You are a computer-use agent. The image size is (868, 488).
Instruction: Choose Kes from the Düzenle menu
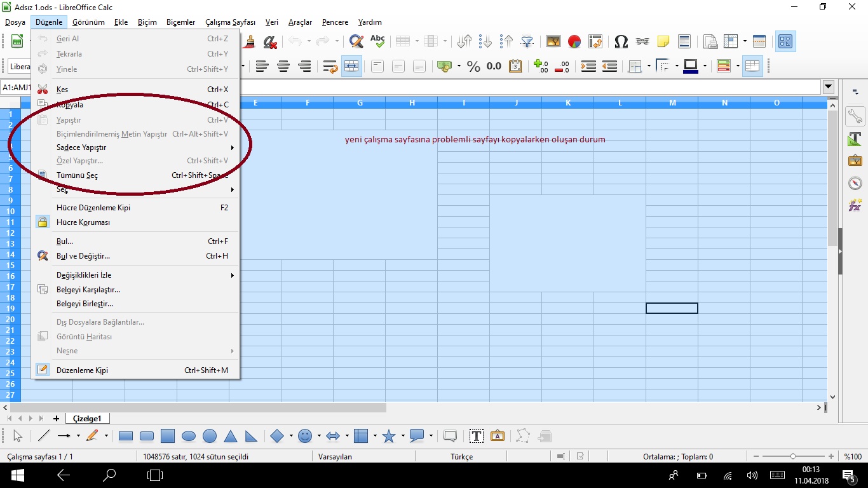(135, 90)
